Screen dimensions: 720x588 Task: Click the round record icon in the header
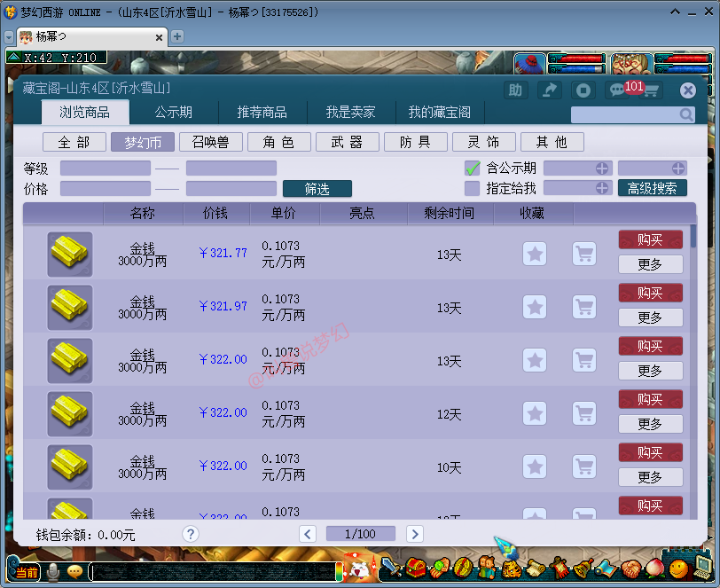click(583, 90)
